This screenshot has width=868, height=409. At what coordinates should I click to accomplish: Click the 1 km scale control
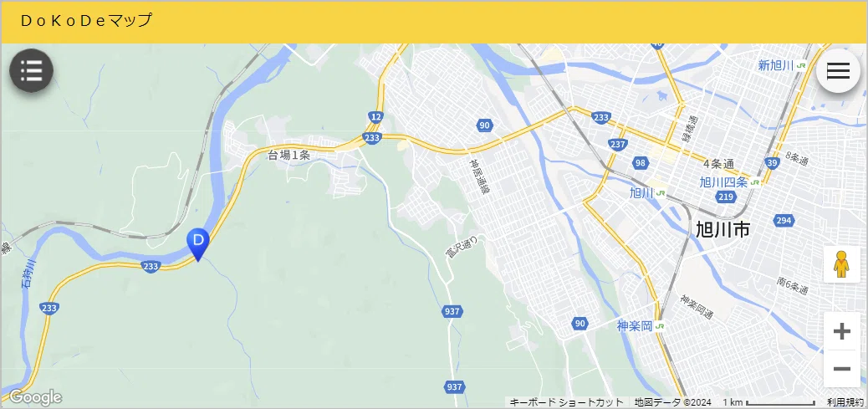click(768, 402)
